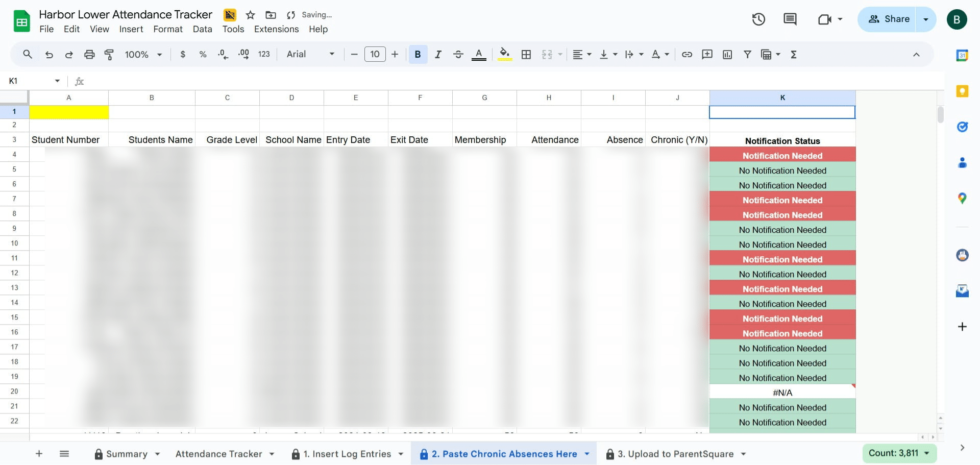Activate the paint format tool

coord(109,54)
